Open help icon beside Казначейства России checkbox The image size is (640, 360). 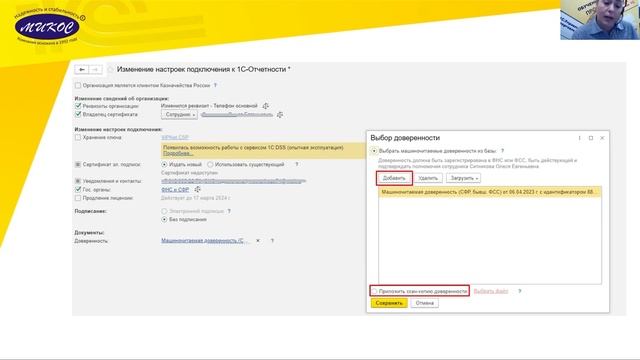tap(215, 86)
